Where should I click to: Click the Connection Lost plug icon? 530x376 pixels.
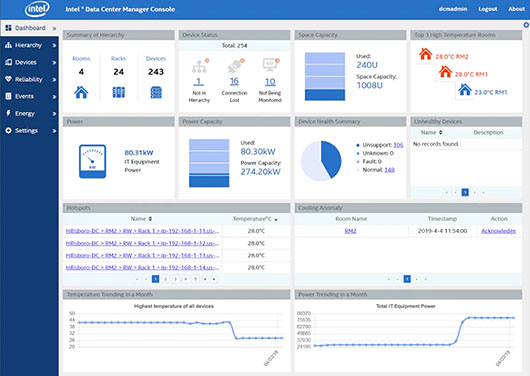(234, 67)
